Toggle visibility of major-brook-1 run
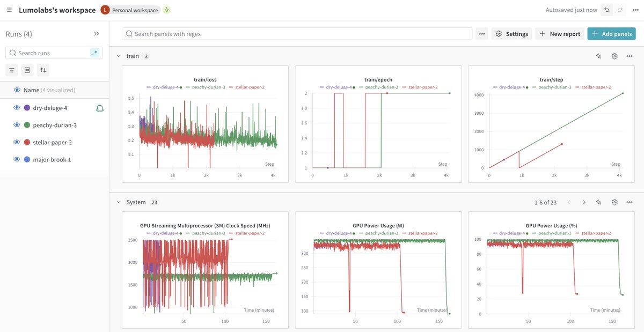This screenshot has height=332, width=644. (17, 159)
